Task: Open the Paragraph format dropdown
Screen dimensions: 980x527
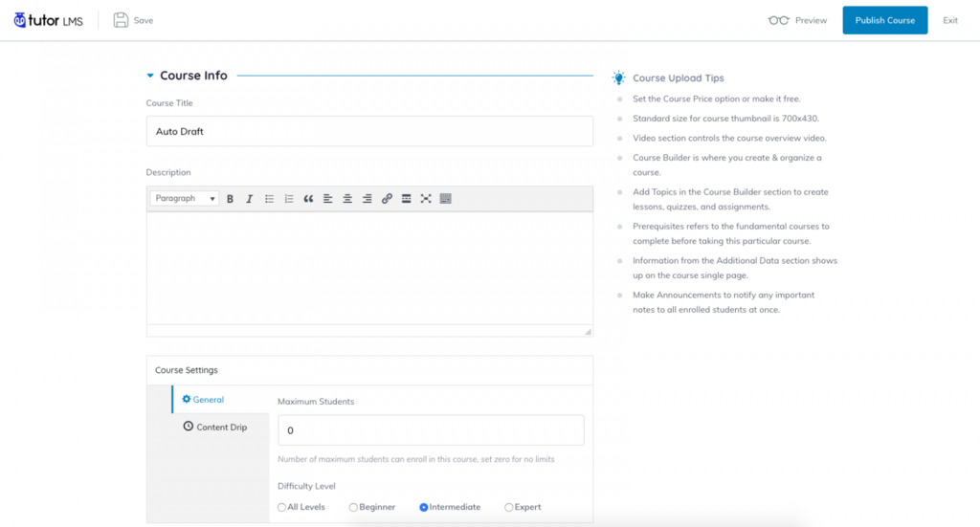Action: [x=185, y=199]
